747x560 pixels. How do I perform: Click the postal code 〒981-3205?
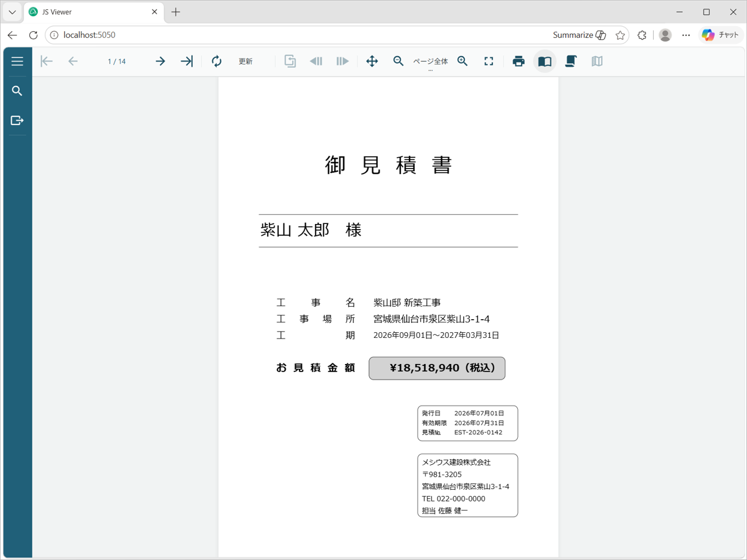[442, 475]
